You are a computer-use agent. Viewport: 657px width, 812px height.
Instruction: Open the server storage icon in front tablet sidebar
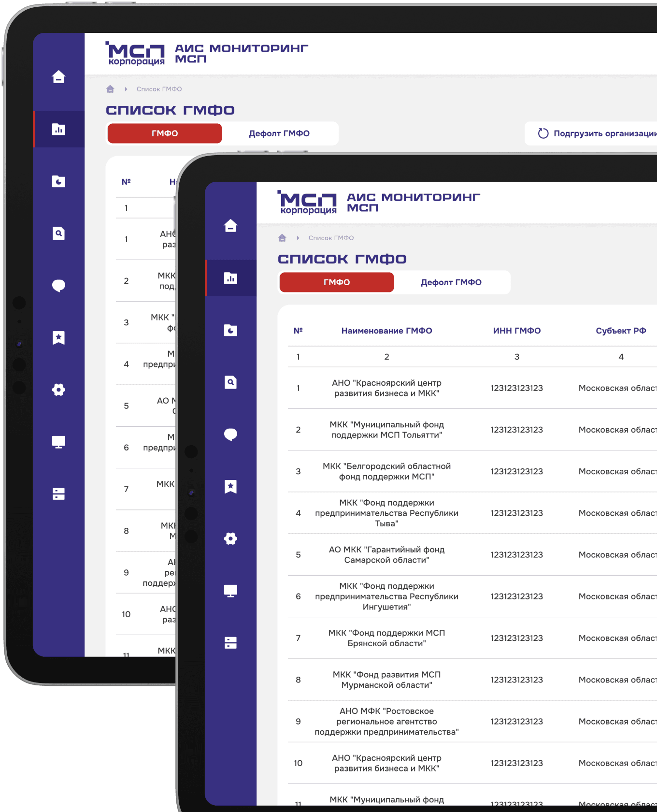tap(230, 643)
